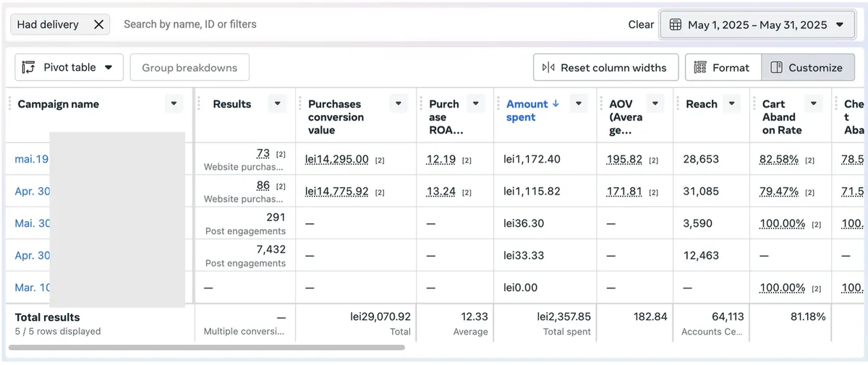Click the Amount spent descending sort arrow

click(x=556, y=104)
